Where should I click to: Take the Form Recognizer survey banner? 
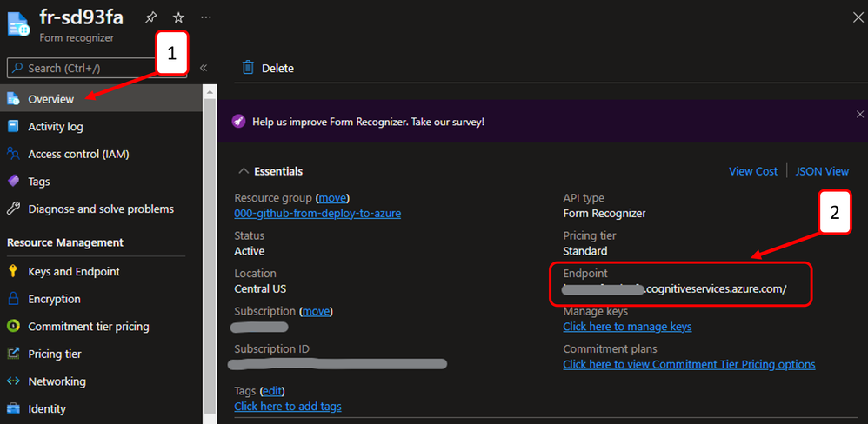pyautogui.click(x=368, y=122)
